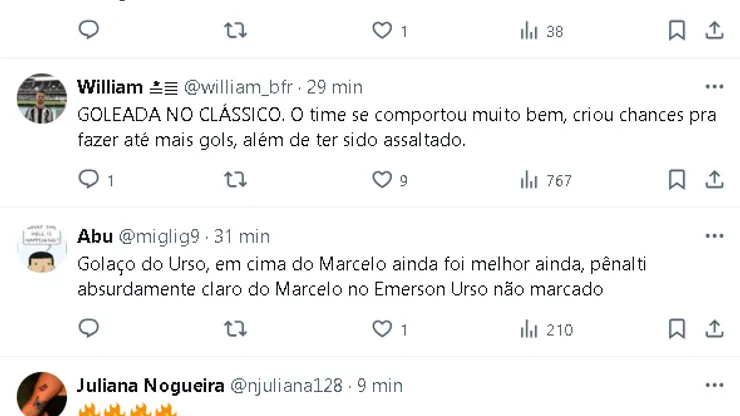
Task: Share Abu's Golaço do Urso tweet
Action: [714, 329]
